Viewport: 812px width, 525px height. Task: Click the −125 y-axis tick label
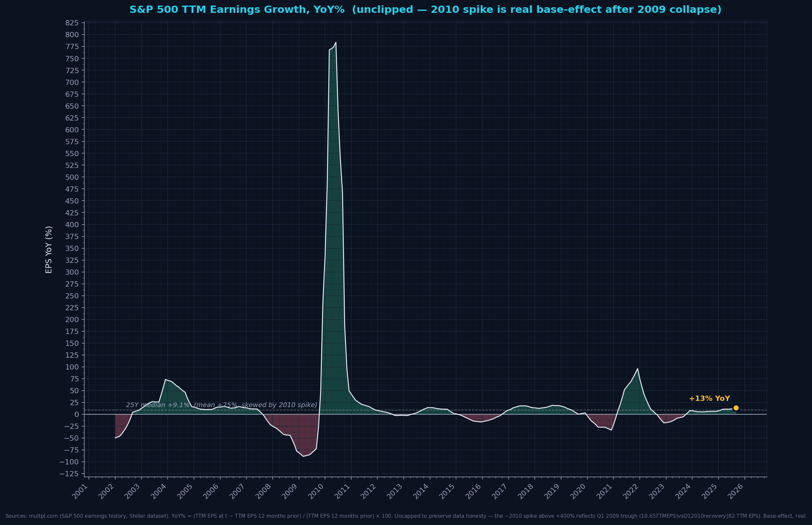(69, 474)
